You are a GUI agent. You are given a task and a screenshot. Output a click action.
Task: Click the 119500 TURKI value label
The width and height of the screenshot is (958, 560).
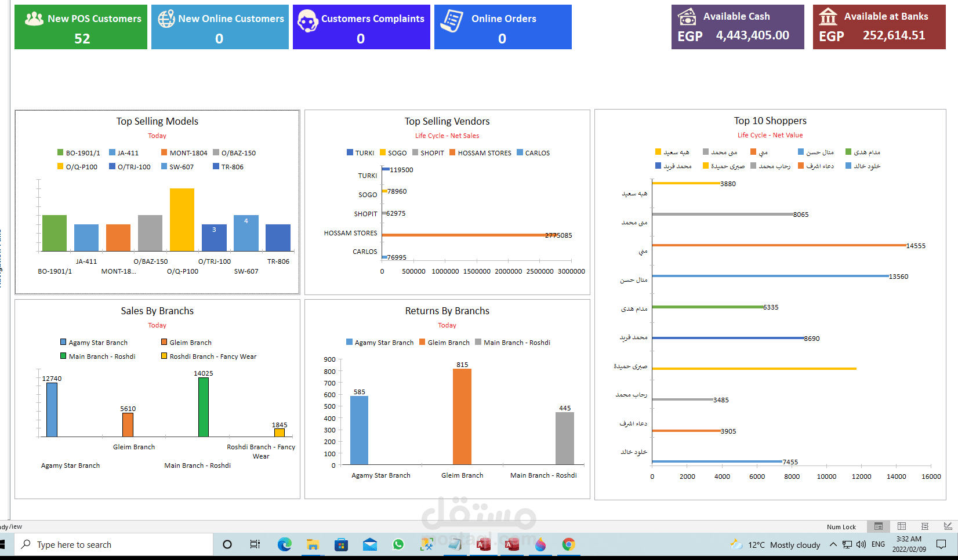[401, 170]
